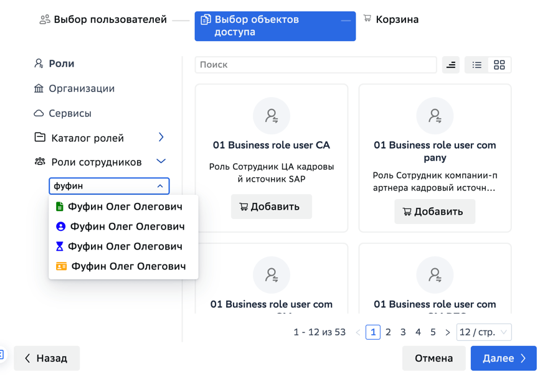The height and width of the screenshot is (392, 545).
Task: Go to page 2
Action: click(388, 332)
